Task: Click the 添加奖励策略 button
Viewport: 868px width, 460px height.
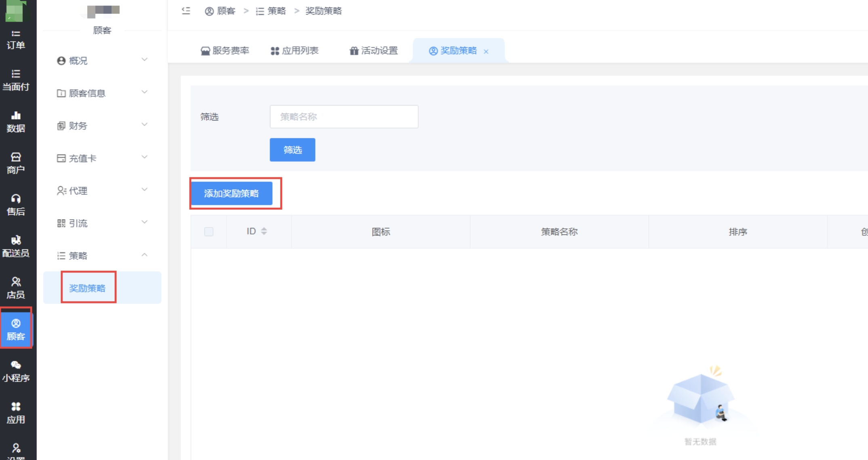Action: pos(232,193)
